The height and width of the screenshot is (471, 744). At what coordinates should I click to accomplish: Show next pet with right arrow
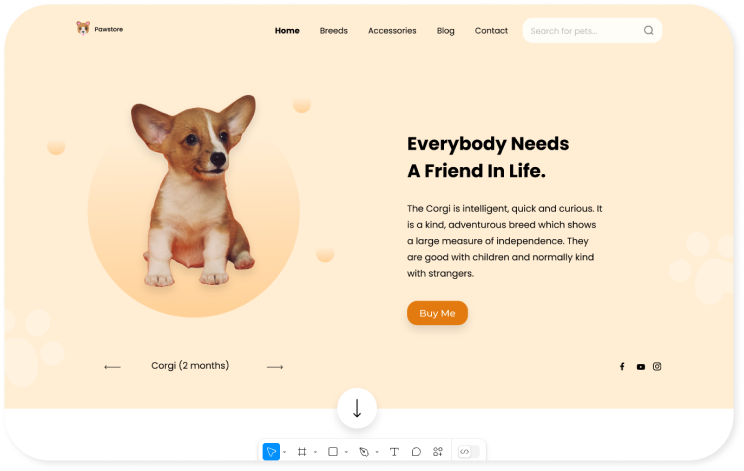275,367
